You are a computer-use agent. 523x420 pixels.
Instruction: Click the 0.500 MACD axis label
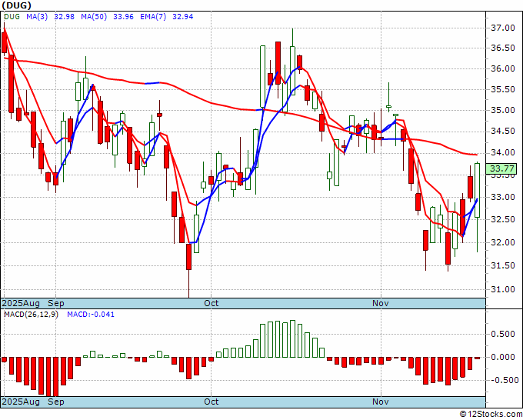pyautogui.click(x=505, y=335)
